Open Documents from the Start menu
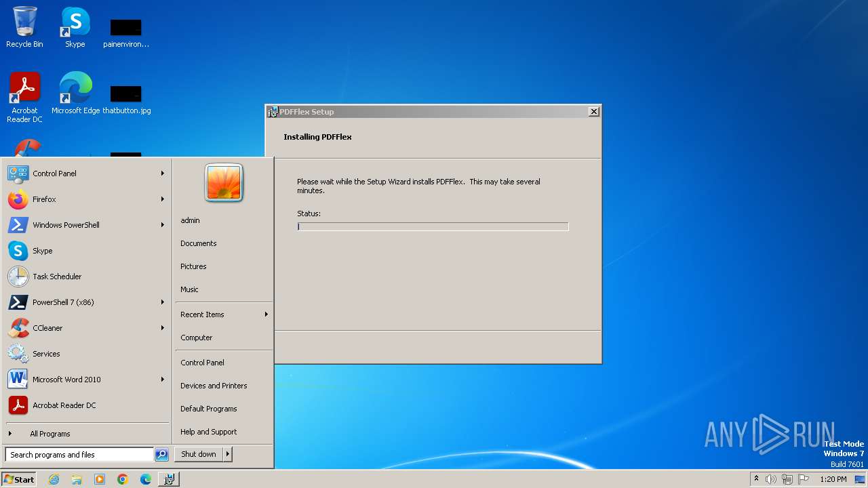The height and width of the screenshot is (488, 868). click(224, 243)
